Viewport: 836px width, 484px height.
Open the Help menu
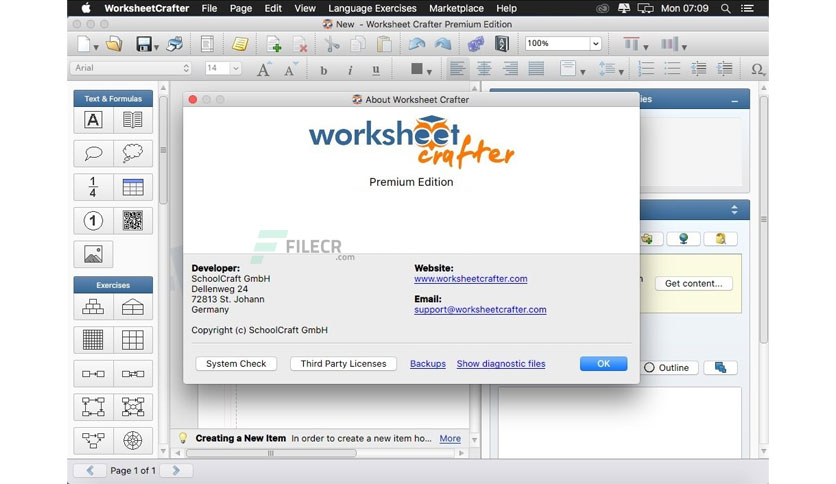coord(507,8)
